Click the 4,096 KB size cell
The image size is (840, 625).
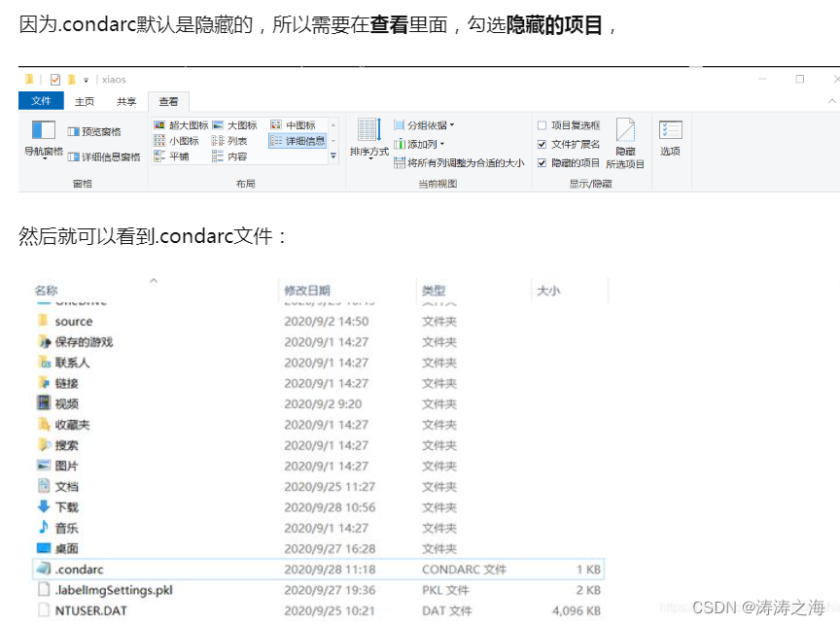tap(577, 611)
